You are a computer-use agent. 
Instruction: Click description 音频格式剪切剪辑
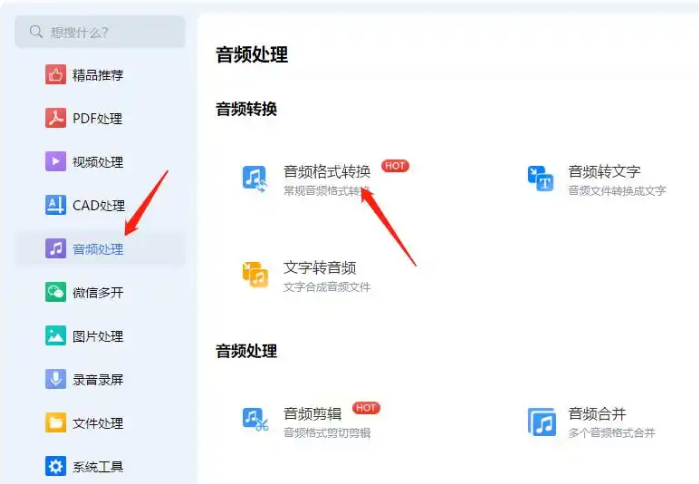point(327,433)
